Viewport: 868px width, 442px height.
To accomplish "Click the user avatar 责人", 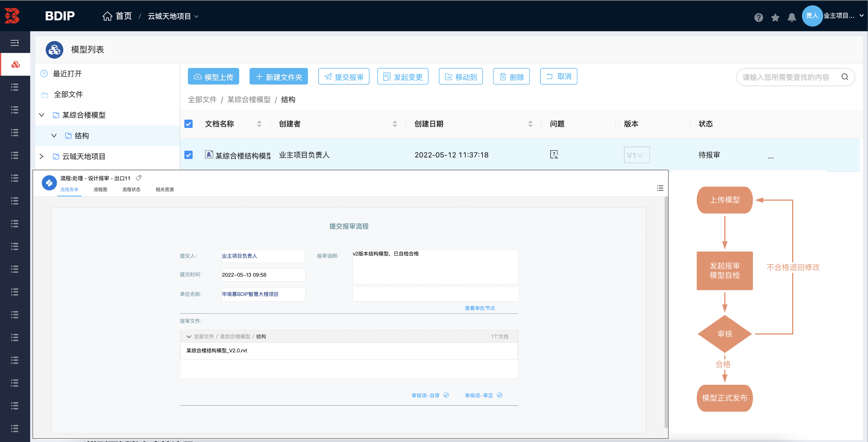I will click(x=812, y=16).
